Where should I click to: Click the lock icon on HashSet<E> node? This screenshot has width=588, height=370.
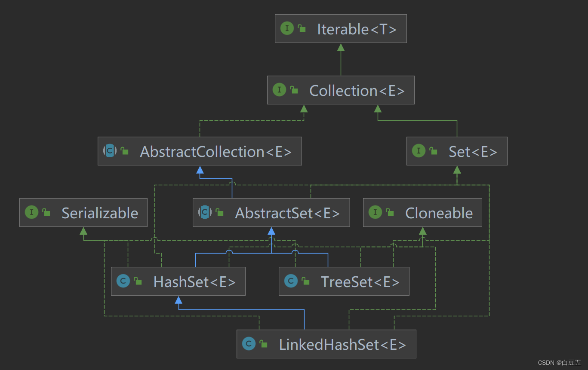click(x=138, y=281)
